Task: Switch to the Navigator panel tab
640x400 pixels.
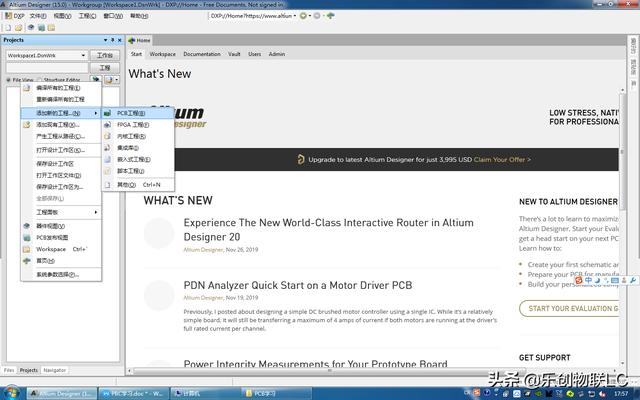Action: click(x=54, y=370)
